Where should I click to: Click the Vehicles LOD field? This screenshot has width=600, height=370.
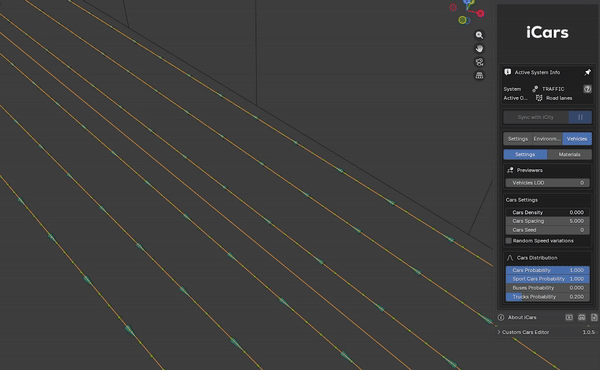[x=548, y=183]
